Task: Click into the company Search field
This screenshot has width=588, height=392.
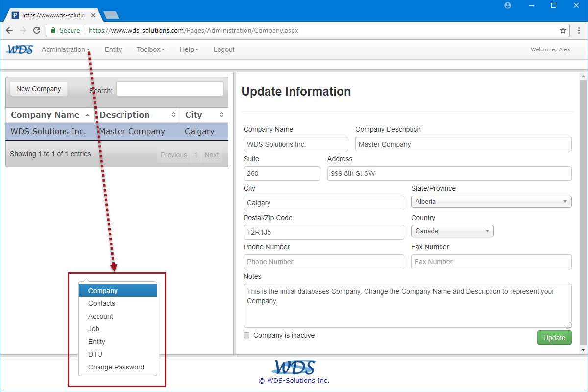Action: coord(170,89)
